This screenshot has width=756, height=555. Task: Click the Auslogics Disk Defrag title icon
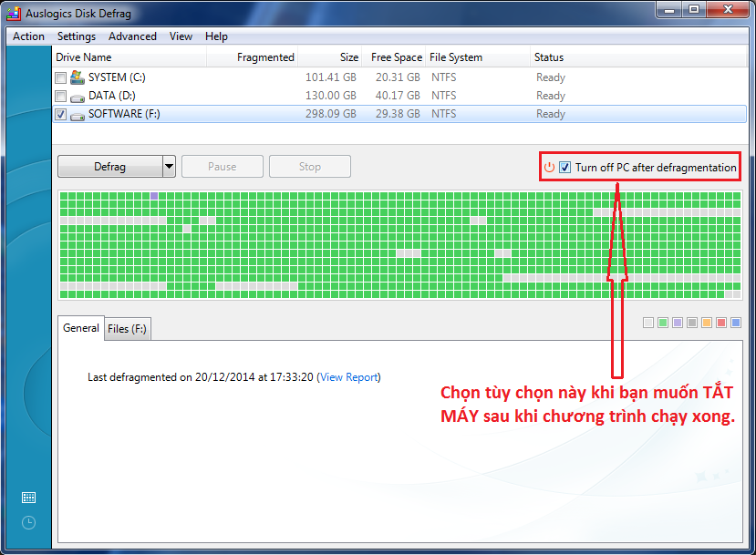click(14, 13)
